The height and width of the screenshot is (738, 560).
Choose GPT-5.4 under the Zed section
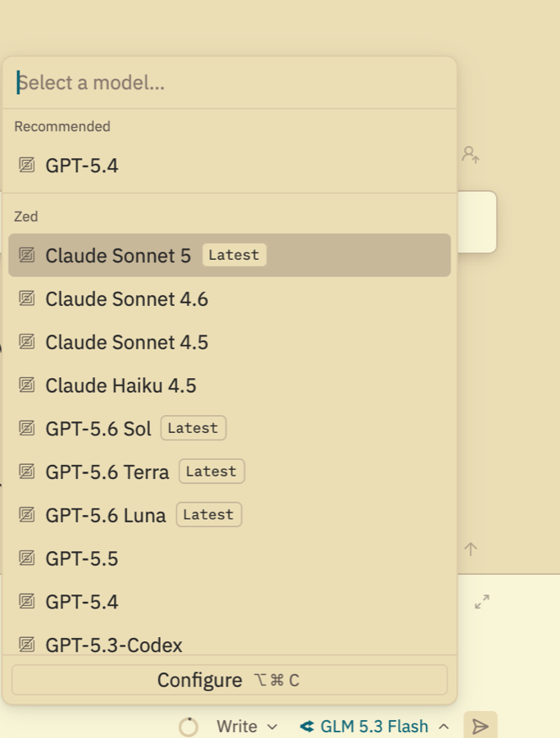point(230,602)
